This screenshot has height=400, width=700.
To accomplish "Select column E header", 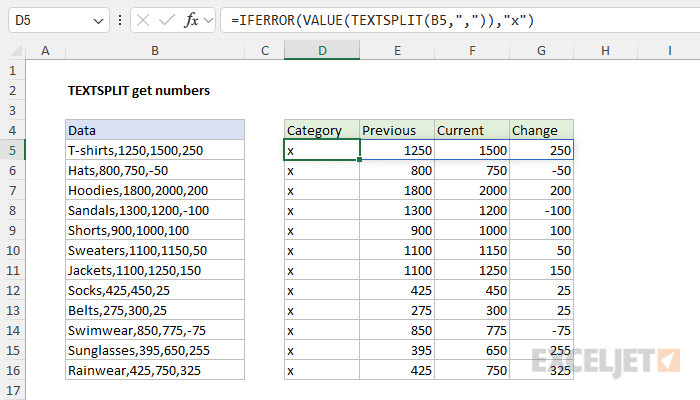I will tap(397, 50).
